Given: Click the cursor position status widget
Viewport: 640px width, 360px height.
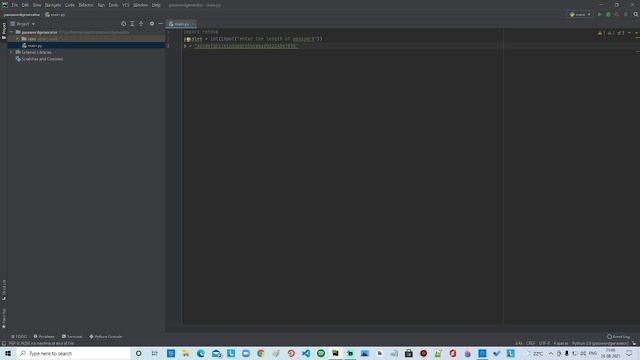Looking at the screenshot, I should [518, 343].
